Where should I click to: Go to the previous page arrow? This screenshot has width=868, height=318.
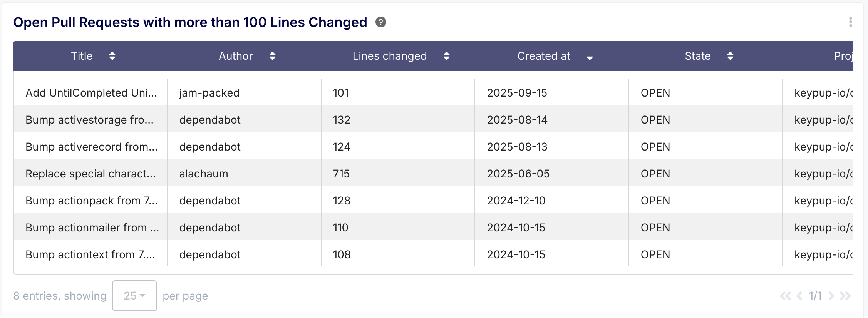[799, 296]
